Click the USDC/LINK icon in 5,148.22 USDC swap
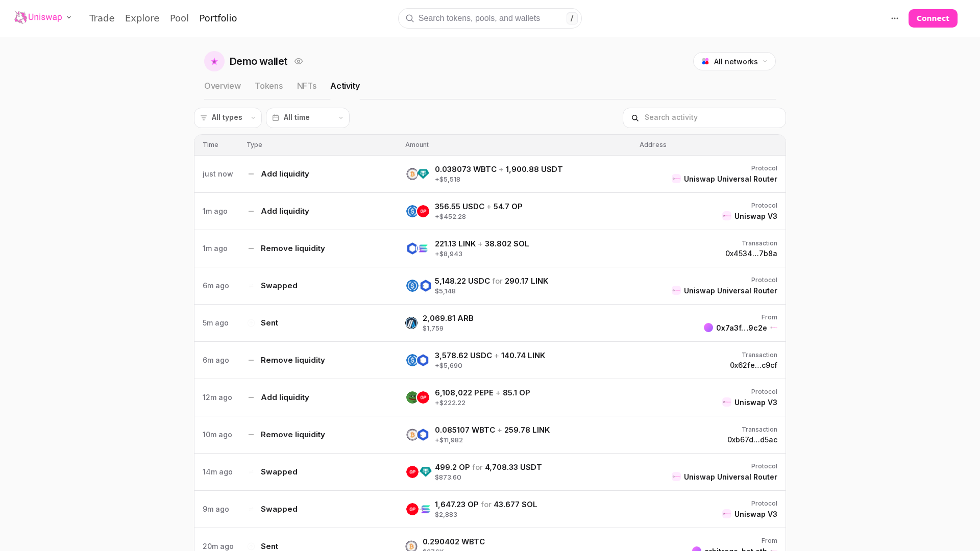This screenshot has height=551, width=980. pos(419,286)
